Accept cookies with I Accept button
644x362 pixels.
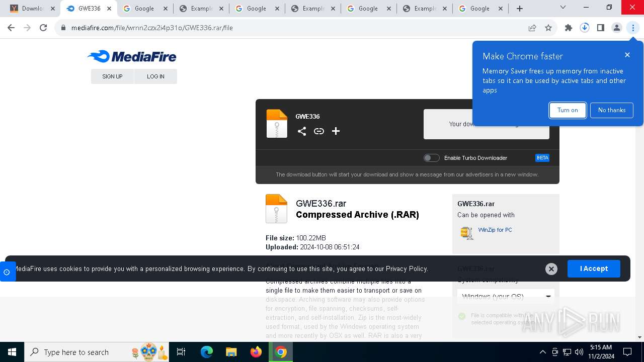(594, 268)
